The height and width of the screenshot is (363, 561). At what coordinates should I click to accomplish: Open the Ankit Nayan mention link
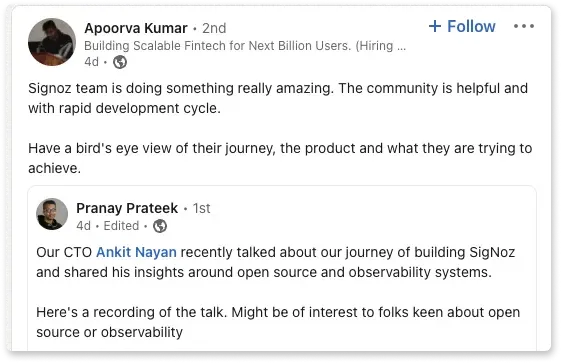[x=136, y=252]
